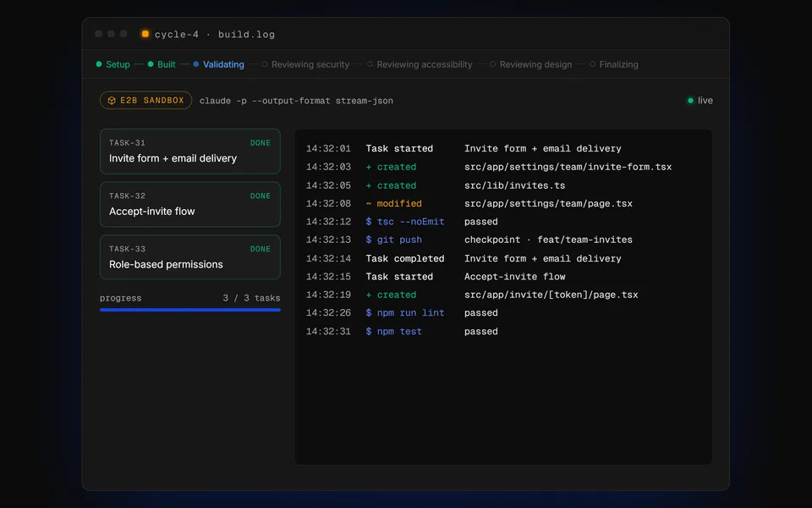The width and height of the screenshot is (812, 508).
Task: Click the hollow circle before Finalizing
Action: (x=592, y=64)
